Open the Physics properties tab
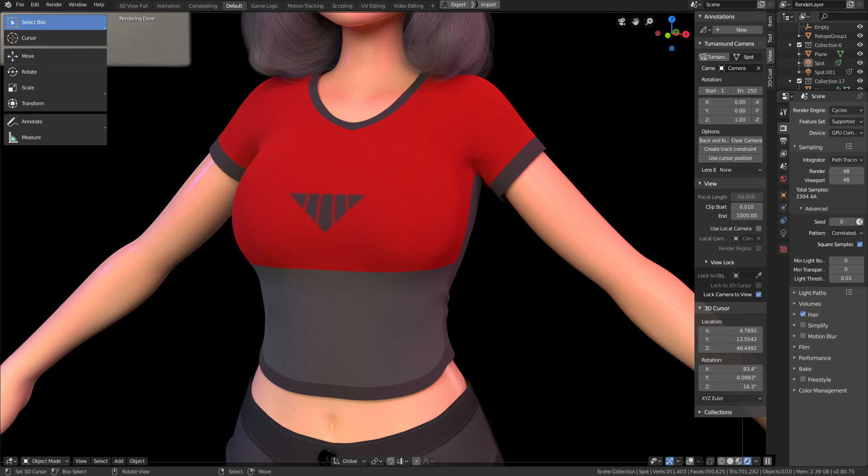 pos(783,208)
